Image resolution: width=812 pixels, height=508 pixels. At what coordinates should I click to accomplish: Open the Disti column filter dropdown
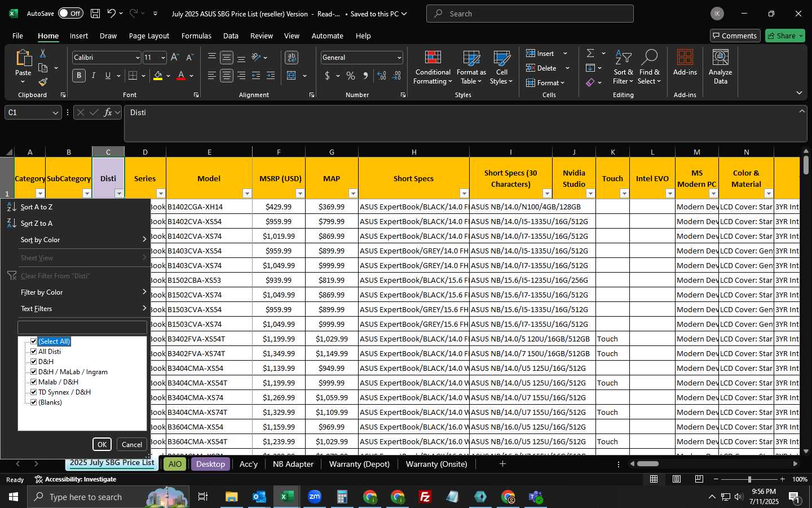(x=119, y=194)
